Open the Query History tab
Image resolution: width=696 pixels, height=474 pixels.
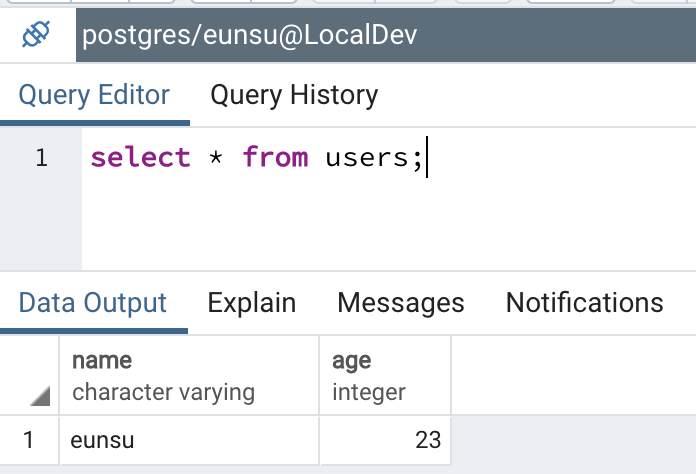coord(294,95)
